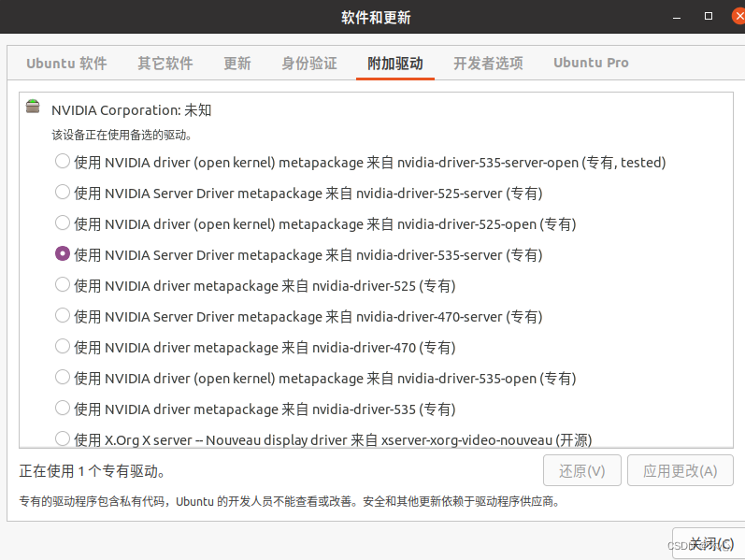
Task: Click the '该设备正在使用备选的驱动' status text
Action: (x=122, y=135)
